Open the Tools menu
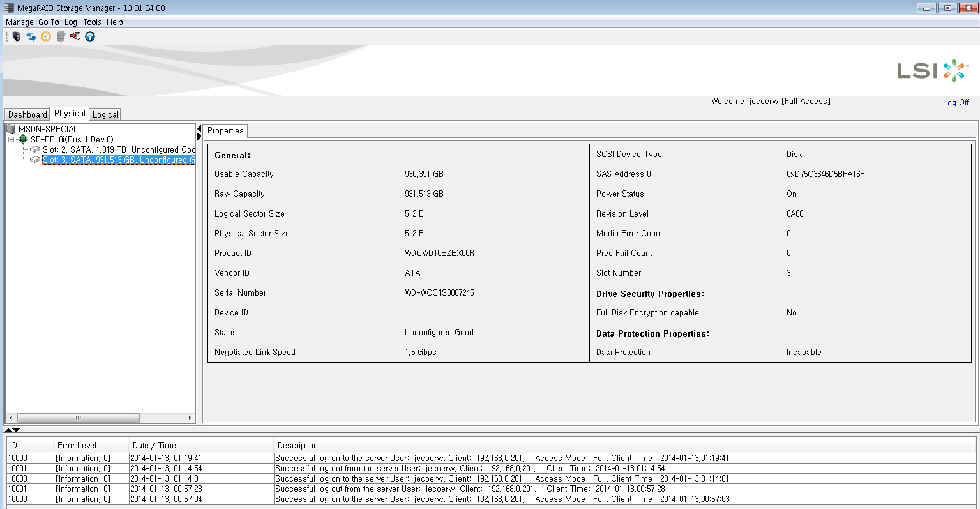980x509 pixels. coord(92,22)
